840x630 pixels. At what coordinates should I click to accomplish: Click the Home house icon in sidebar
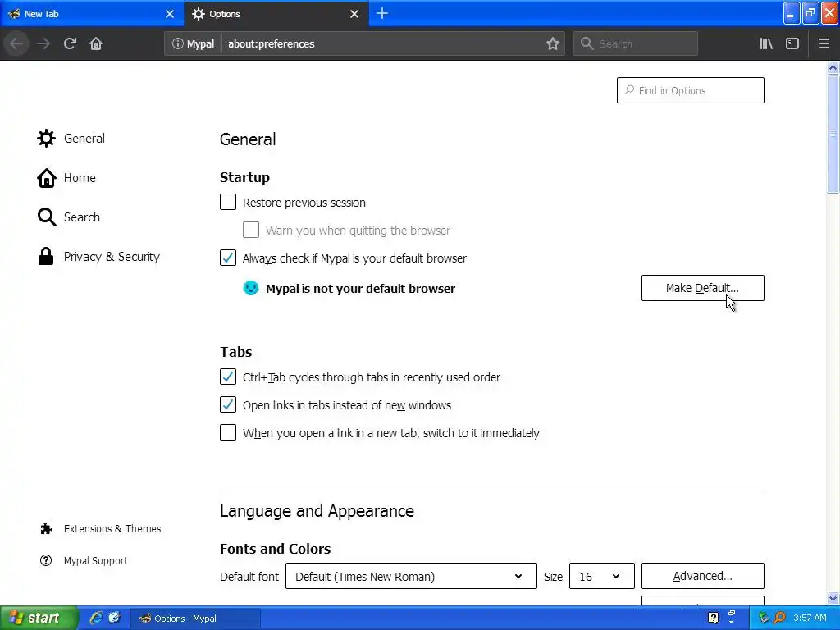pyautogui.click(x=47, y=178)
